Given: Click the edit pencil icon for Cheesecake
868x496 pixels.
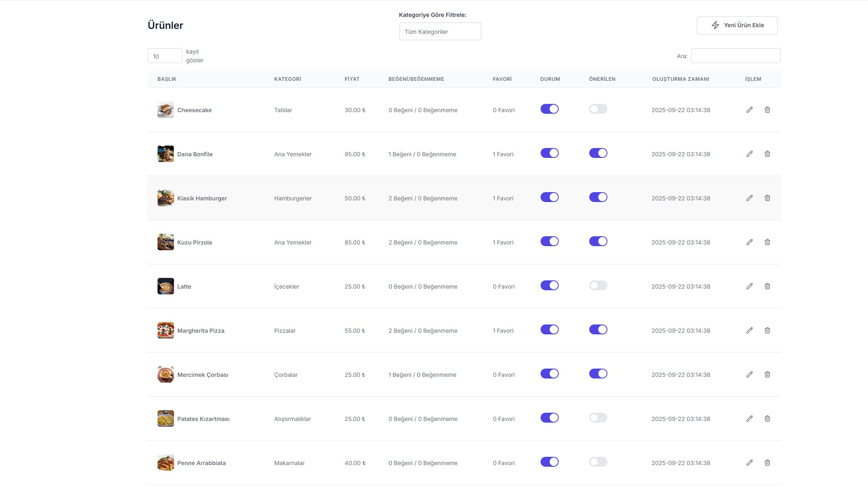Looking at the screenshot, I should pyautogui.click(x=749, y=110).
